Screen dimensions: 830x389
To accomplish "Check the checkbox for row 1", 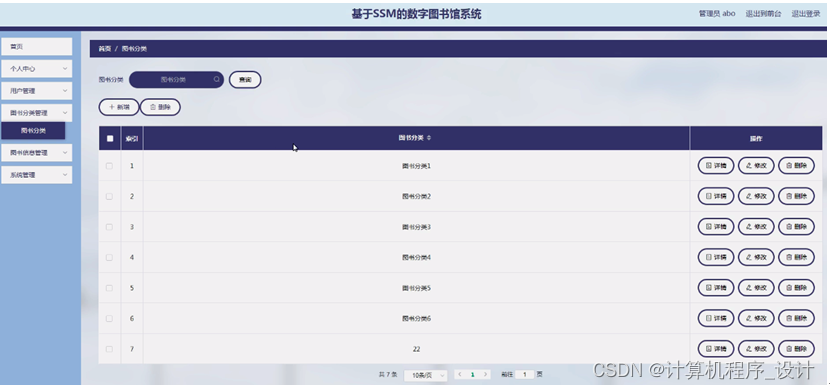I will click(x=109, y=166).
